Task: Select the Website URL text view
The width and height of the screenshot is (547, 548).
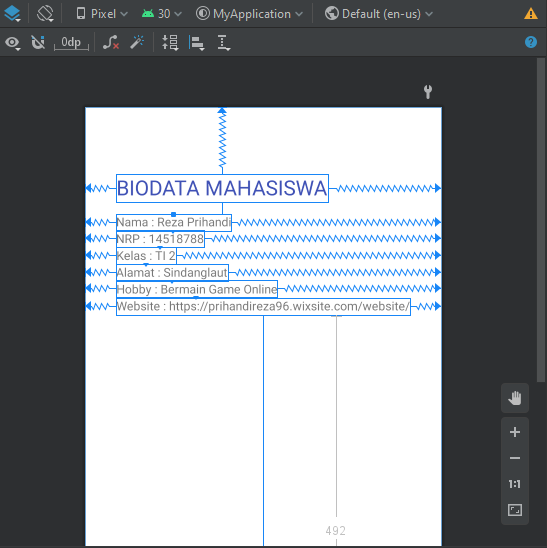Action: pos(263,307)
